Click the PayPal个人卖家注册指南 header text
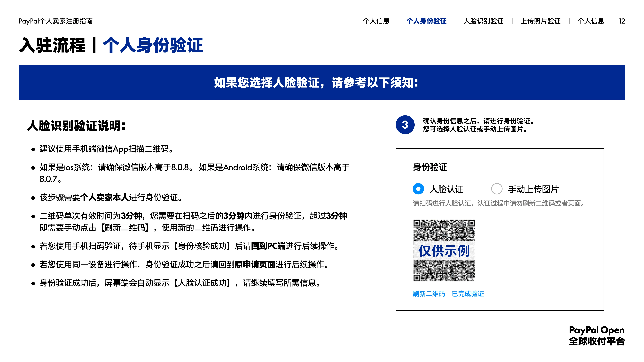This screenshot has height=362, width=644. coord(56,21)
